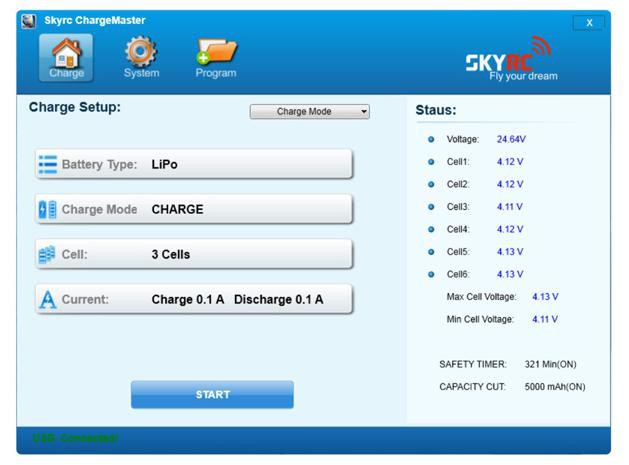Click the Cell4 4.12 V value
The image size is (629, 465).
(x=510, y=229)
